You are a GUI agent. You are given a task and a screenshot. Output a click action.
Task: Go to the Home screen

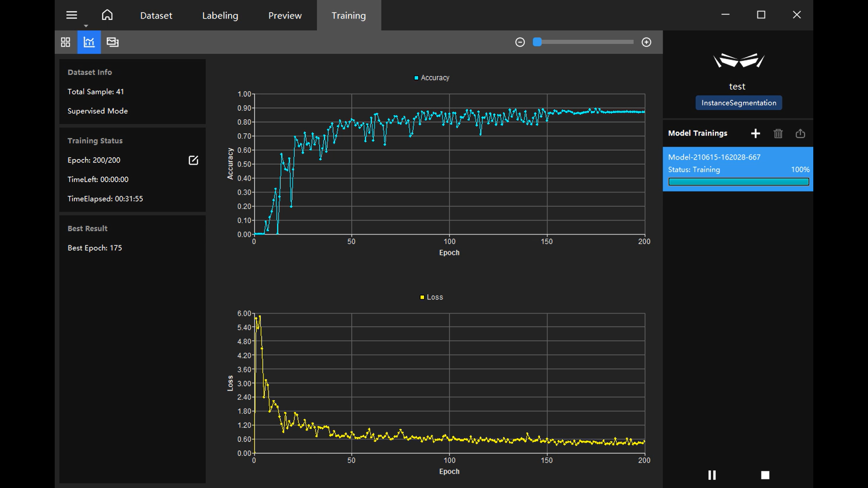pos(107,15)
